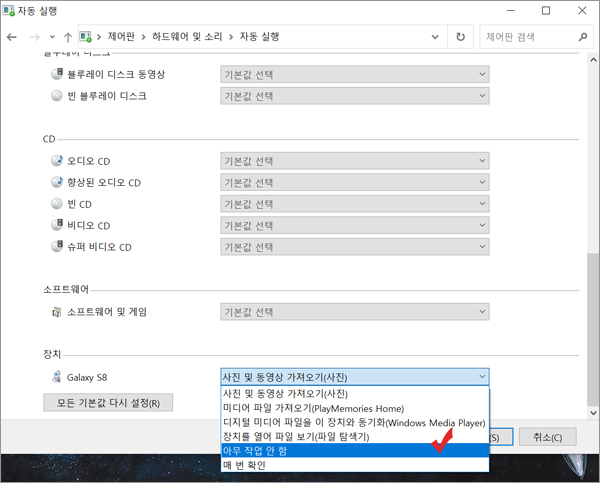The width and height of the screenshot is (600, 483).
Task: Click control panel icon in address bar
Action: coord(85,37)
